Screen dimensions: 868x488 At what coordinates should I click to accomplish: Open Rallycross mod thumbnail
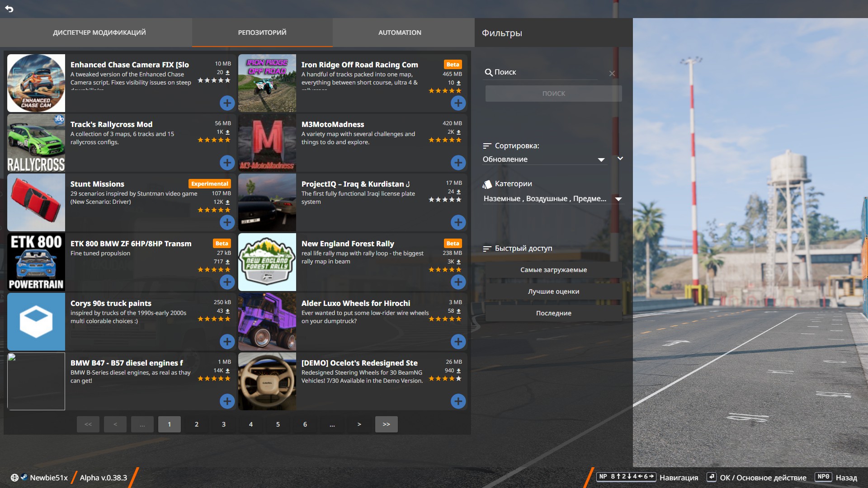36,143
